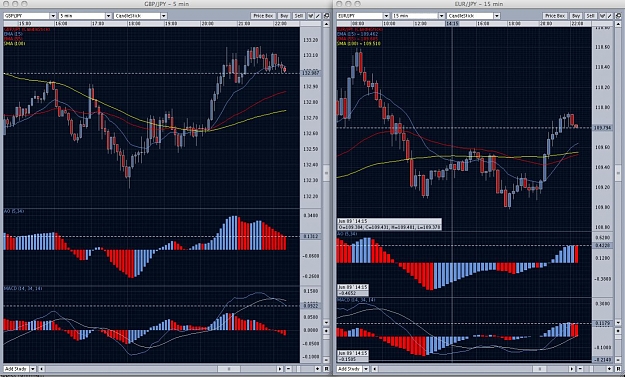The height and width of the screenshot is (377, 625).
Task: Click the Jun 09 14:15 OHLC info box
Action: 389,224
